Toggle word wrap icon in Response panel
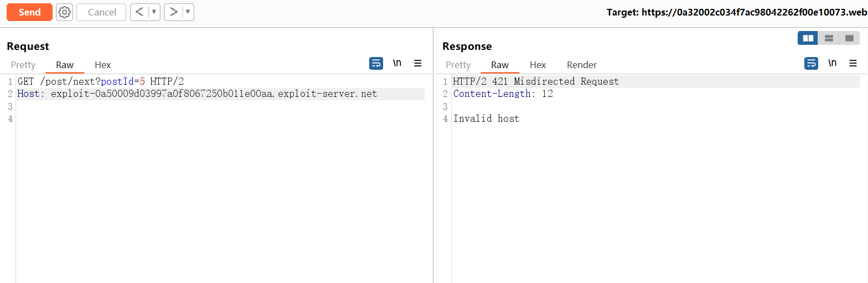 pyautogui.click(x=811, y=63)
